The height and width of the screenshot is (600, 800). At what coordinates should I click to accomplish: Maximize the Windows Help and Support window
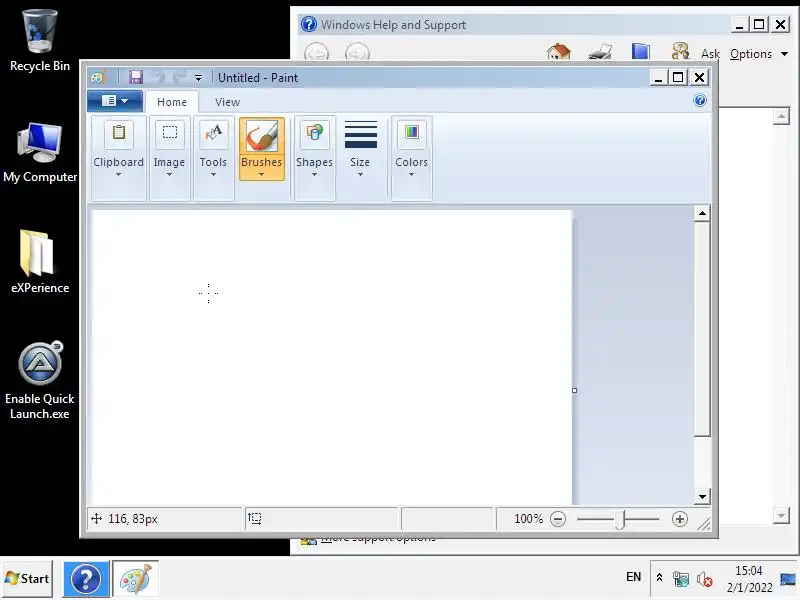coord(759,24)
